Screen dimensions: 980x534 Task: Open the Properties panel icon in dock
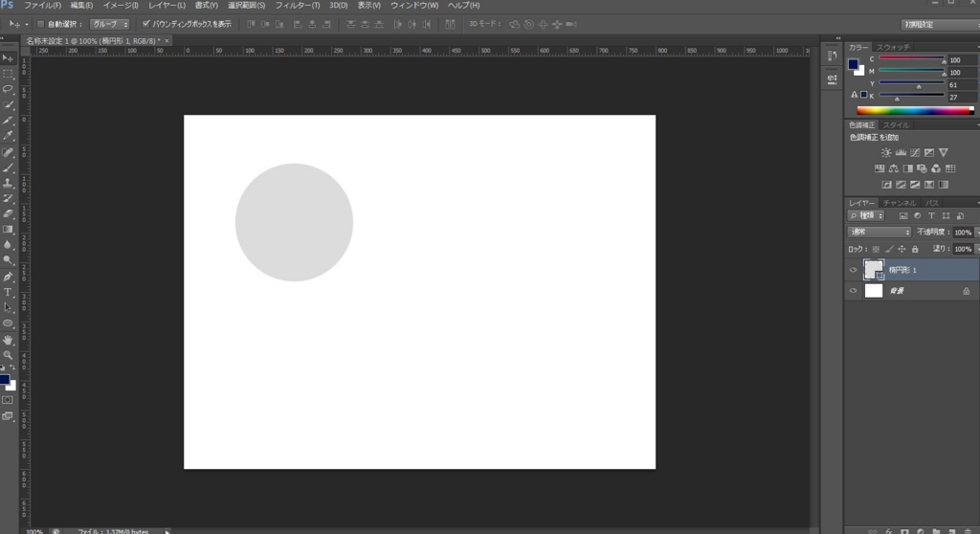[832, 79]
